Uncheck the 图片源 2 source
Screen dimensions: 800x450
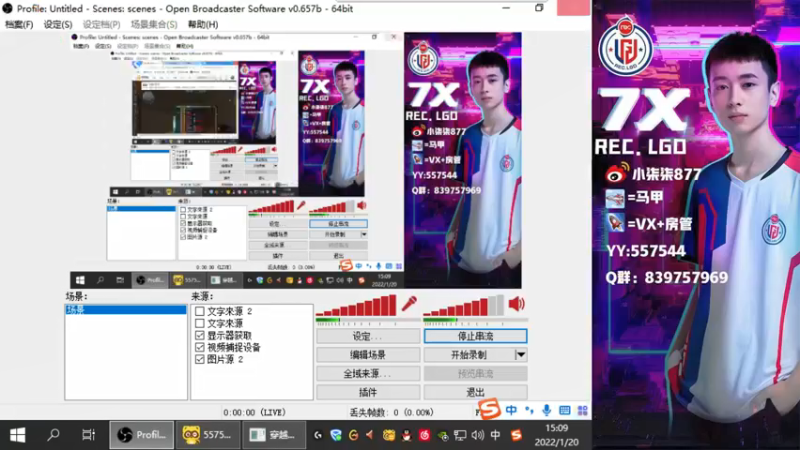(200, 359)
